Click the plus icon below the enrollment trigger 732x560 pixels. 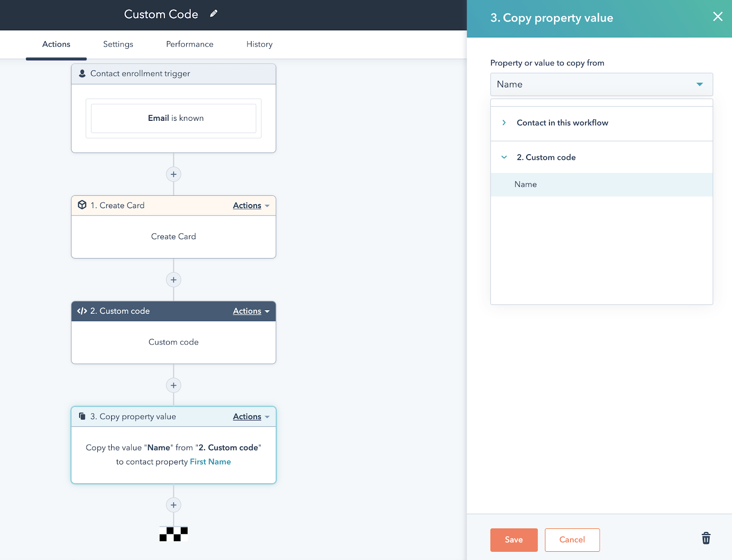point(173,174)
